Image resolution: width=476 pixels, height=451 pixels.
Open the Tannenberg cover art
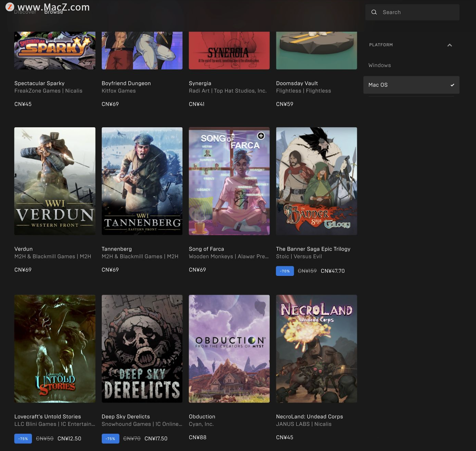(x=142, y=181)
